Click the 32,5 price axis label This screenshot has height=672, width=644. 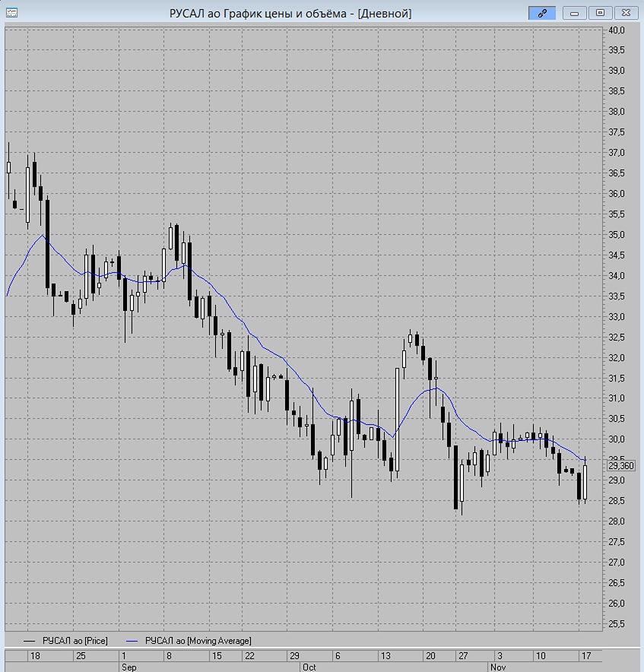(x=617, y=338)
